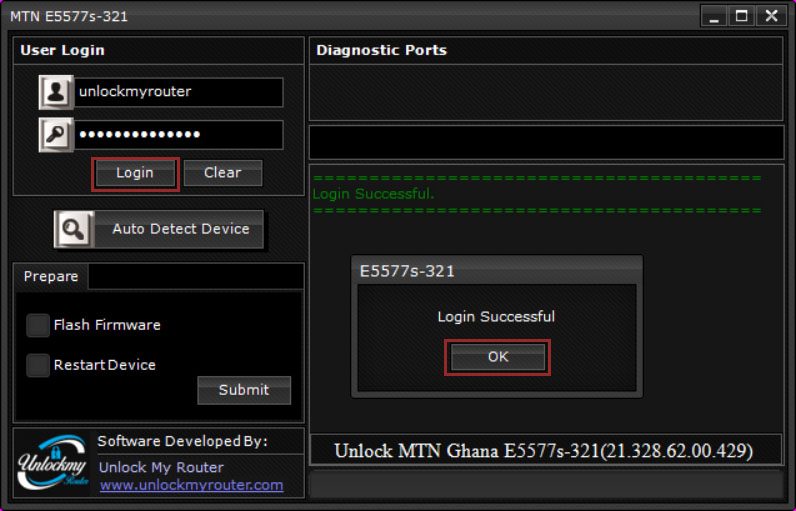The width and height of the screenshot is (796, 511).
Task: Open the www.unlockmyrouter.com link
Action: [191, 485]
